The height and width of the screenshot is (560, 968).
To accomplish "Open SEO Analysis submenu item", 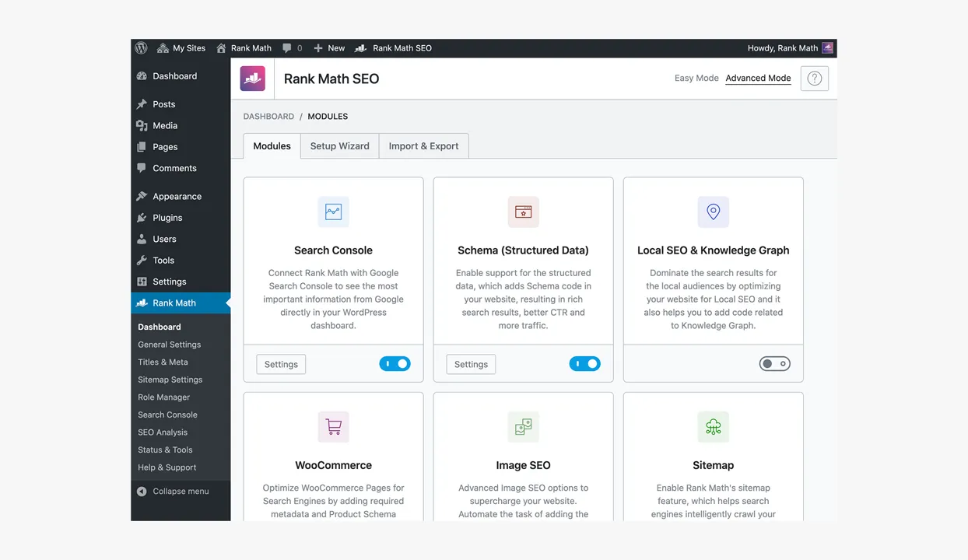I will pyautogui.click(x=163, y=432).
